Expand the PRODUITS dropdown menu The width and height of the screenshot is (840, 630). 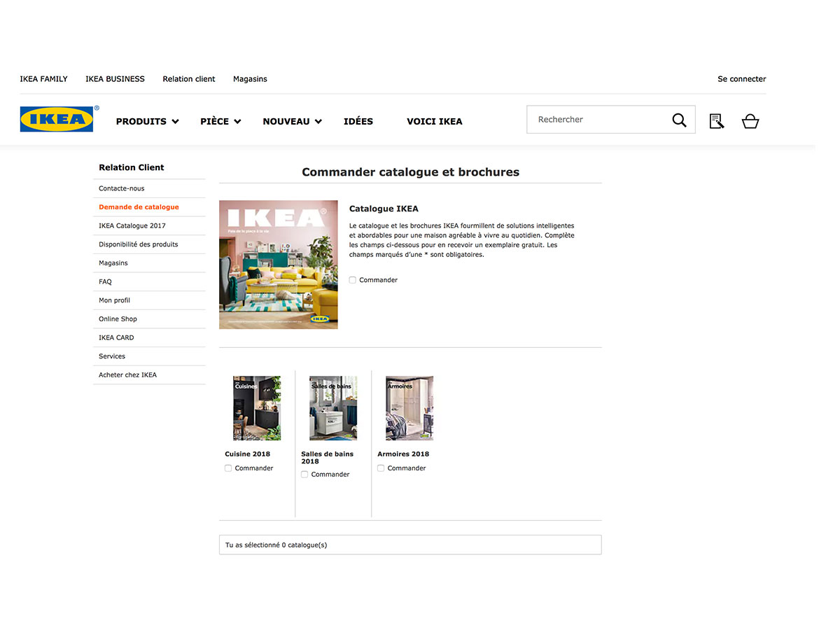point(147,121)
